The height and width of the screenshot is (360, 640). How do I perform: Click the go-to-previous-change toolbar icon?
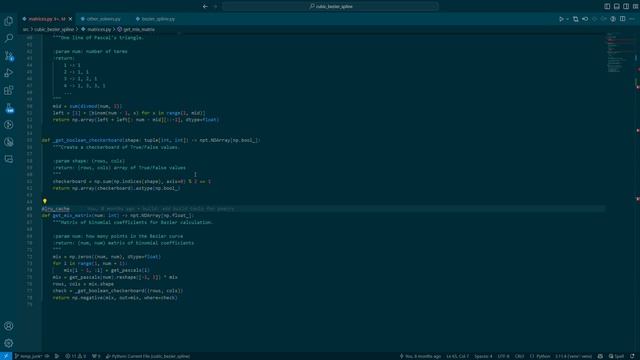click(585, 19)
